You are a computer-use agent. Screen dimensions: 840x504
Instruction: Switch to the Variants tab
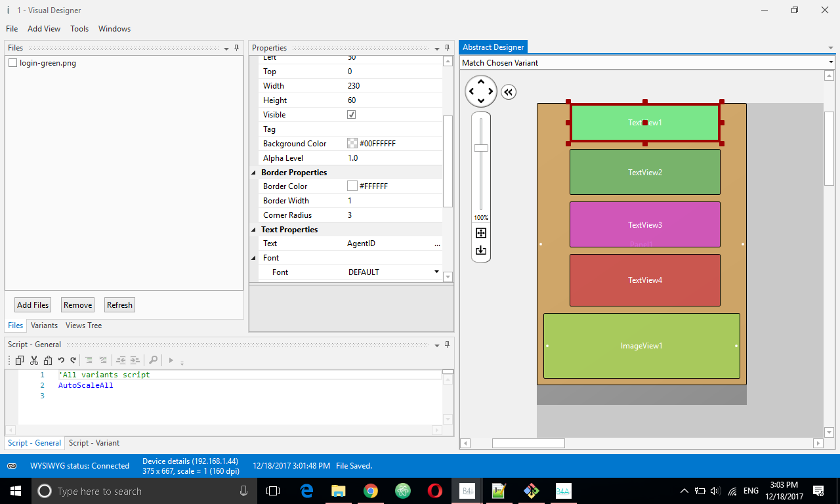[x=44, y=325]
